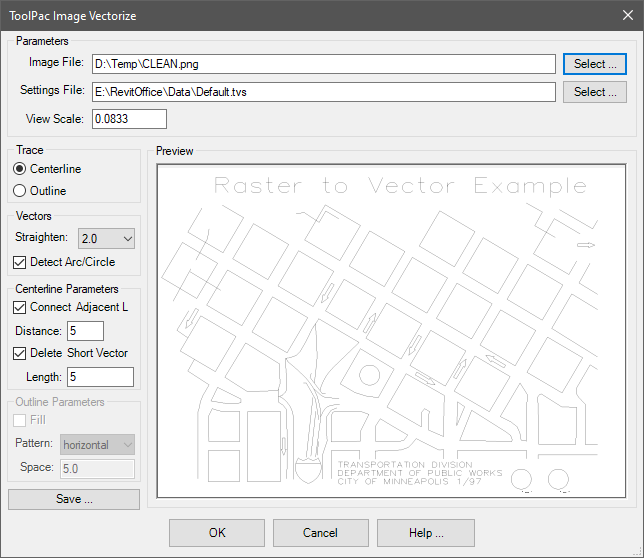Open the Straighten value dropdown
The image size is (644, 558).
[105, 239]
